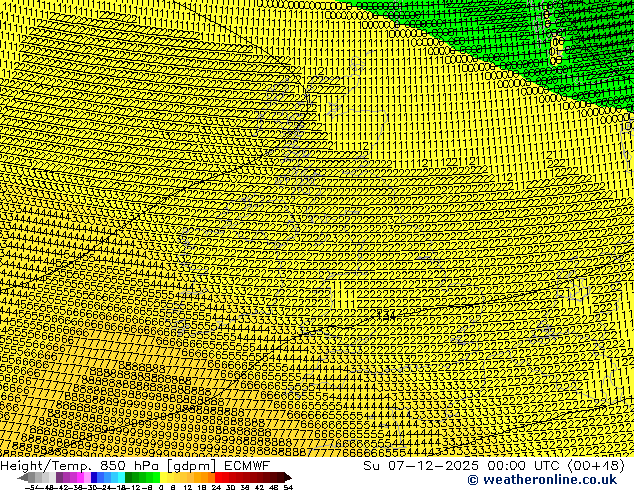Click the "Su 07-12-2025 00:00 UTC (00+48)" date label
This screenshot has height=490, width=634.
click(494, 465)
